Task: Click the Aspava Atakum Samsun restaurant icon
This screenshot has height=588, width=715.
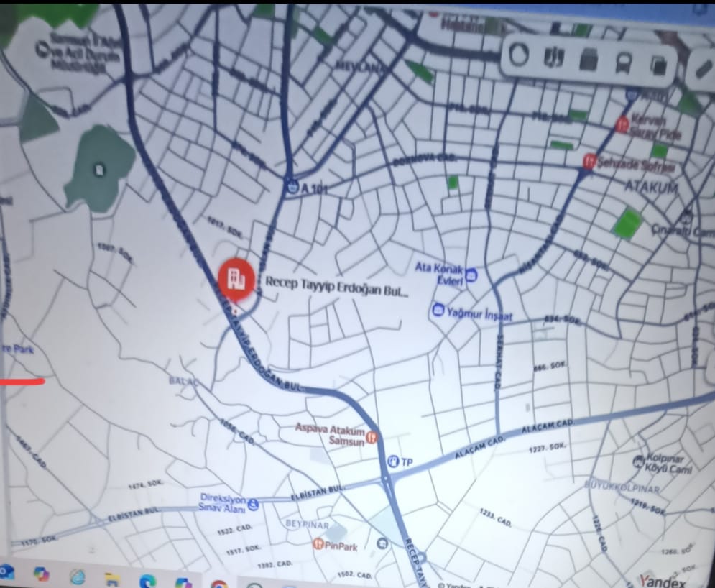Action: tap(372, 436)
